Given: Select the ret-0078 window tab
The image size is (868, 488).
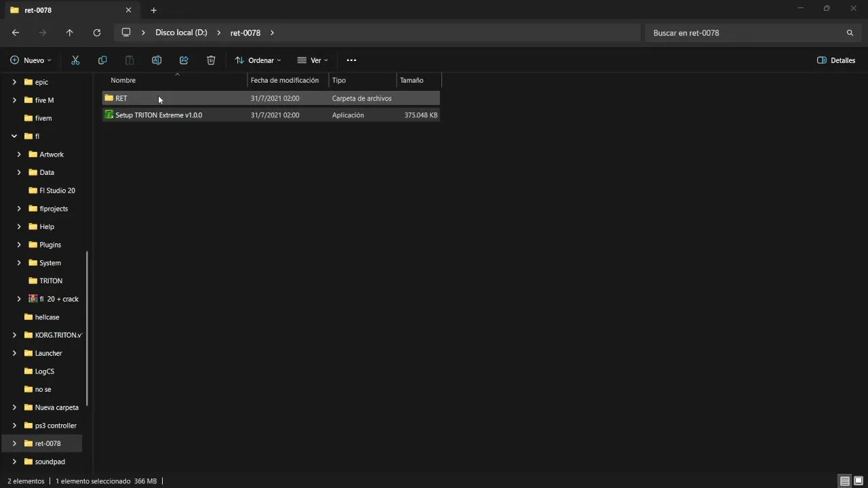Looking at the screenshot, I should [x=72, y=10].
